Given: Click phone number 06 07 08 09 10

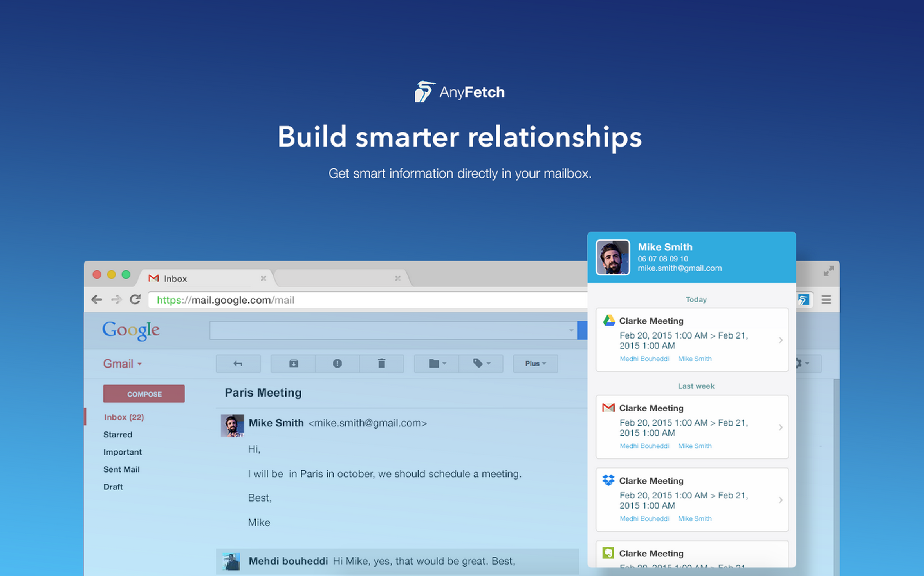Looking at the screenshot, I should click(x=663, y=259).
